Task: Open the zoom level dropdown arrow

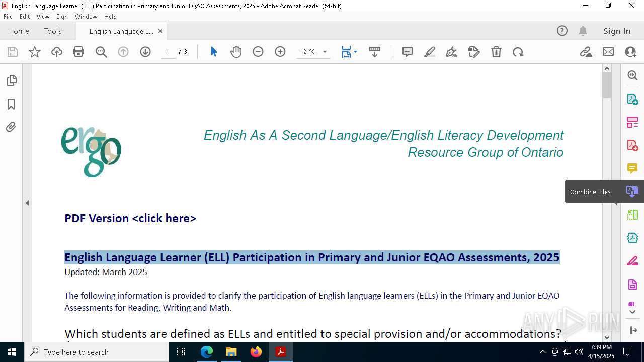Action: (325, 52)
